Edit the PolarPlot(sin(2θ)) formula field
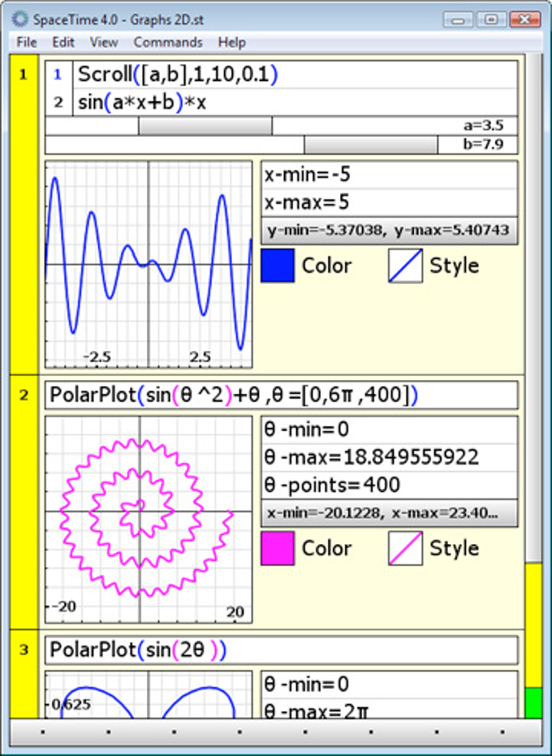The width and height of the screenshot is (552, 756). [x=282, y=650]
